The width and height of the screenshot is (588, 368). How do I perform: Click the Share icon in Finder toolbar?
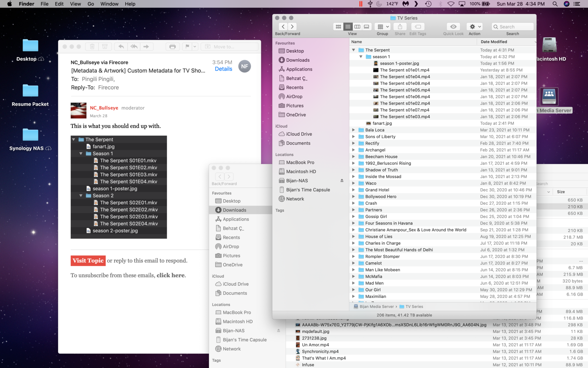(x=400, y=27)
